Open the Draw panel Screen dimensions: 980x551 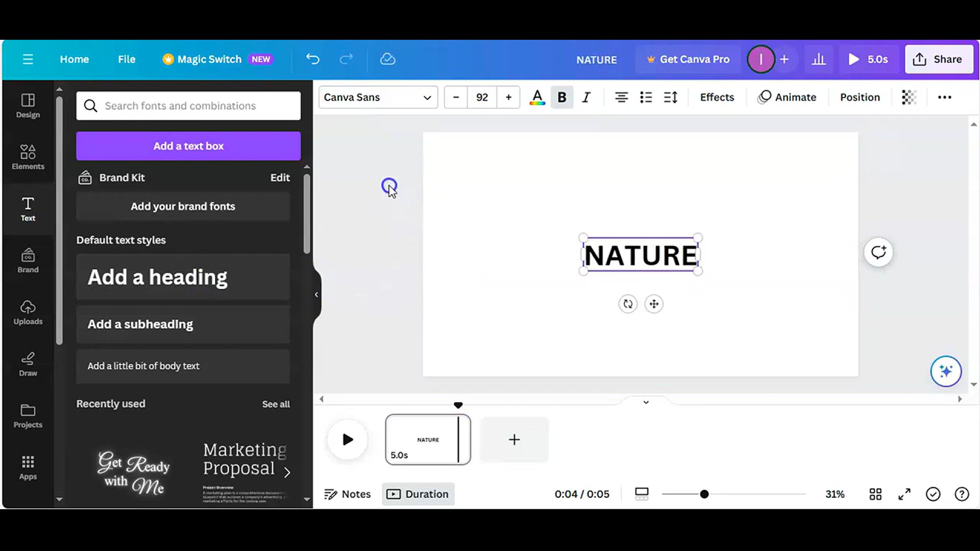[28, 364]
